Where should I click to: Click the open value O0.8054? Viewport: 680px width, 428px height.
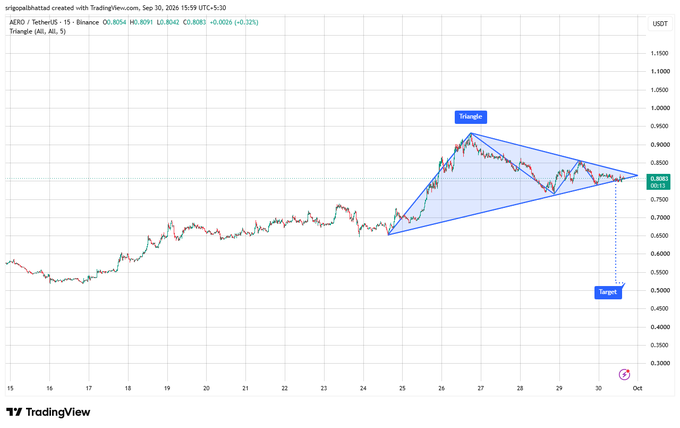[114, 22]
